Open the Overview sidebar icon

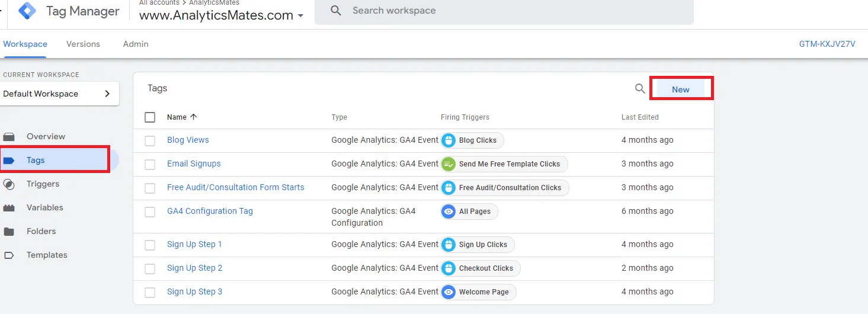pos(9,137)
